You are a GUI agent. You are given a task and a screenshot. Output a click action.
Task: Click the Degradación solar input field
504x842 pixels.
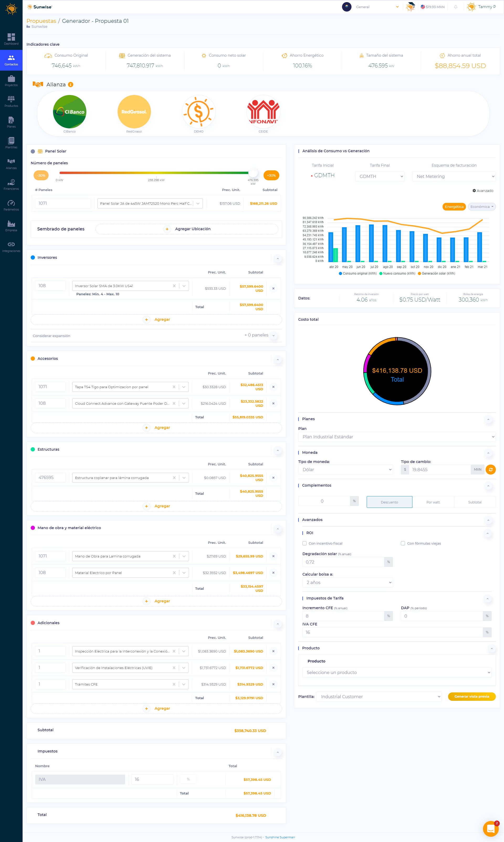pos(343,562)
